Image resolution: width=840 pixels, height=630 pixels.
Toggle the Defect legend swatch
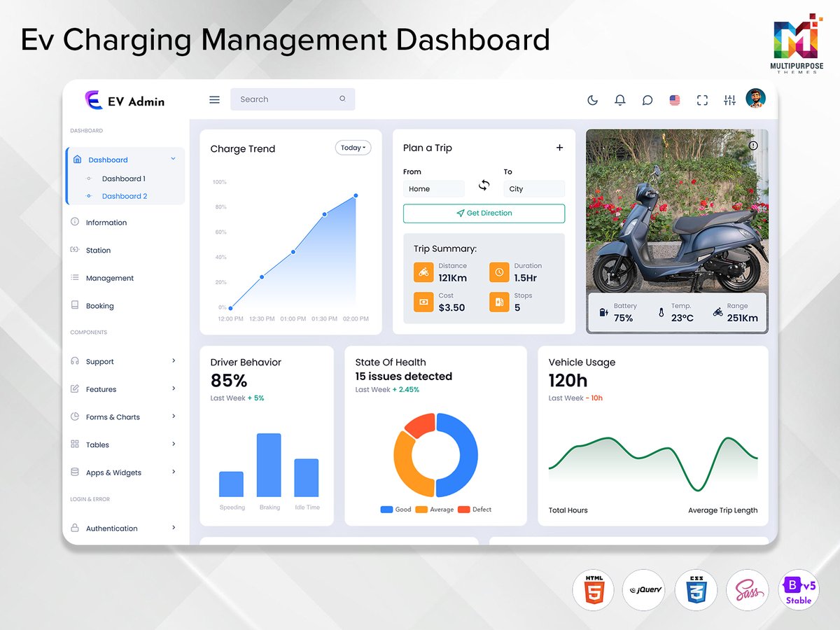point(463,510)
